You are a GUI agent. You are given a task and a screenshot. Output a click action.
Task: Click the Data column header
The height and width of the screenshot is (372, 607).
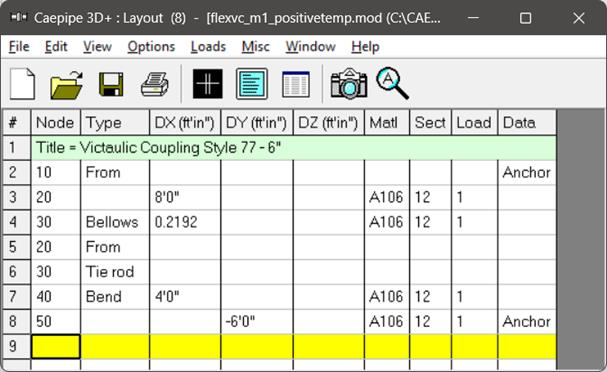527,123
